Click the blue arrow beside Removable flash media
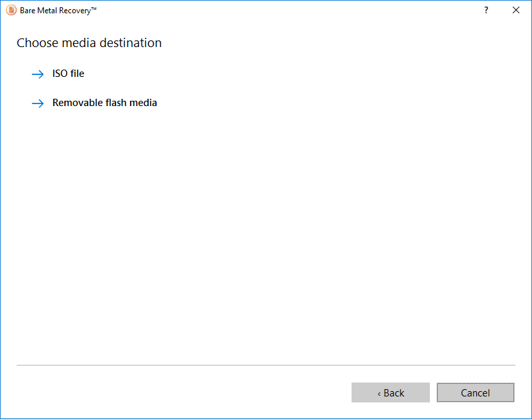Image resolution: width=532 pixels, height=419 pixels. click(37, 103)
